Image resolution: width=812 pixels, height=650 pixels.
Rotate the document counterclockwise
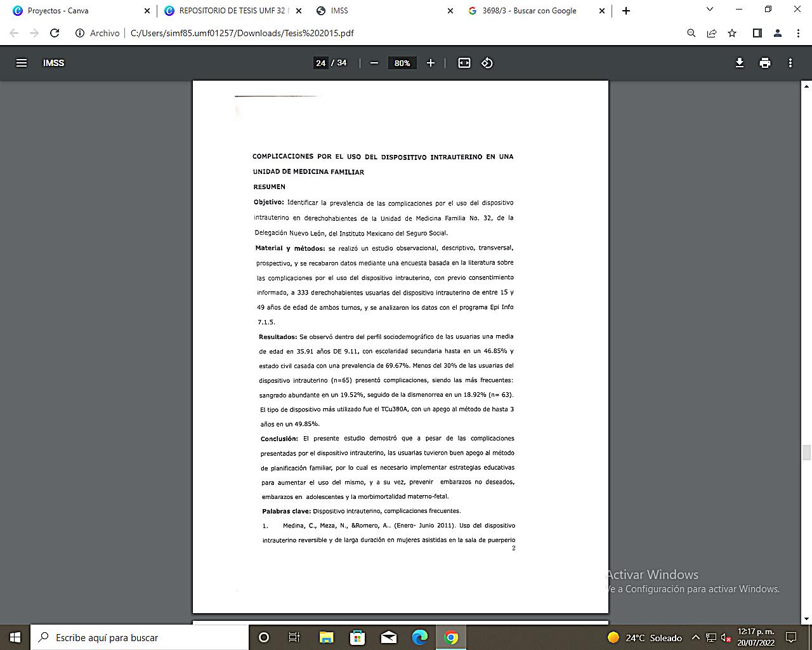point(487,63)
